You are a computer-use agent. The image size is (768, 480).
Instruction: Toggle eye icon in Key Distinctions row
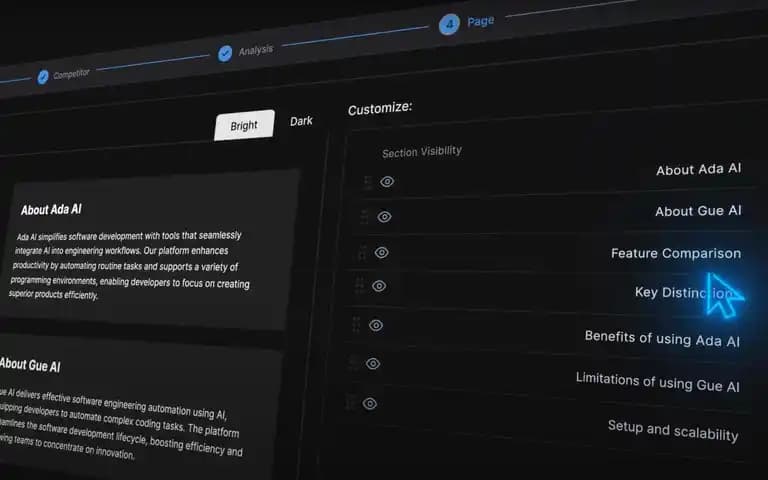pos(379,286)
